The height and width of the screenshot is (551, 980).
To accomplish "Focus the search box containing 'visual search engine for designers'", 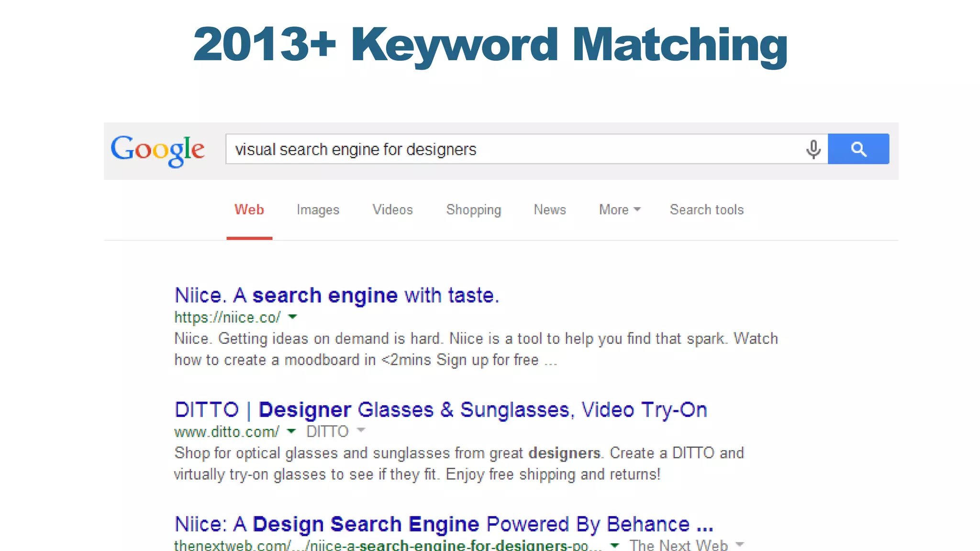I will click(x=527, y=149).
